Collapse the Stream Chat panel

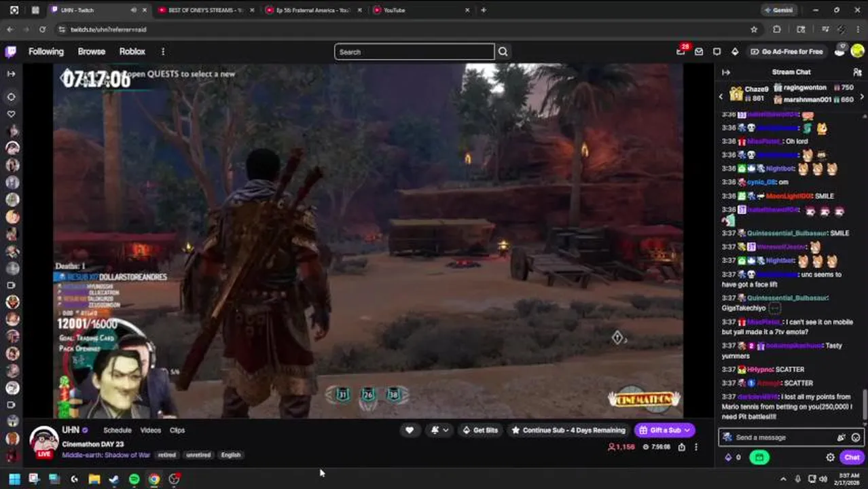tap(726, 72)
